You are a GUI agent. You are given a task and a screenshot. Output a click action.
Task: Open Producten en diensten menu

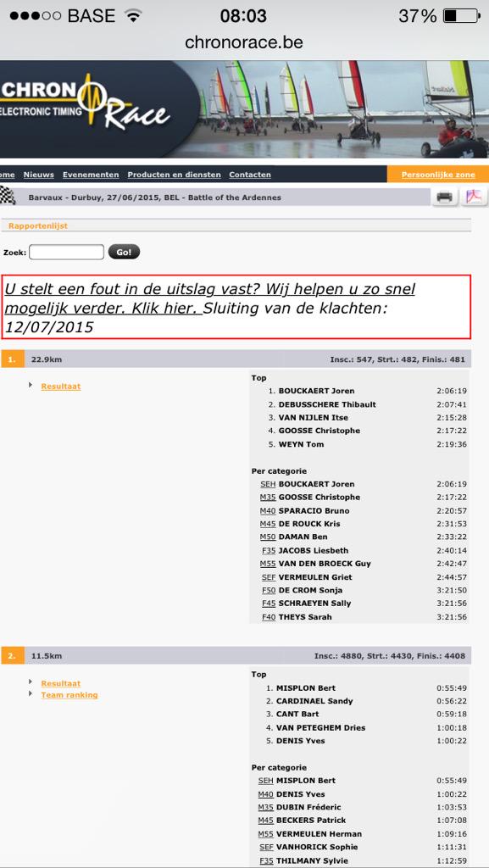175,175
